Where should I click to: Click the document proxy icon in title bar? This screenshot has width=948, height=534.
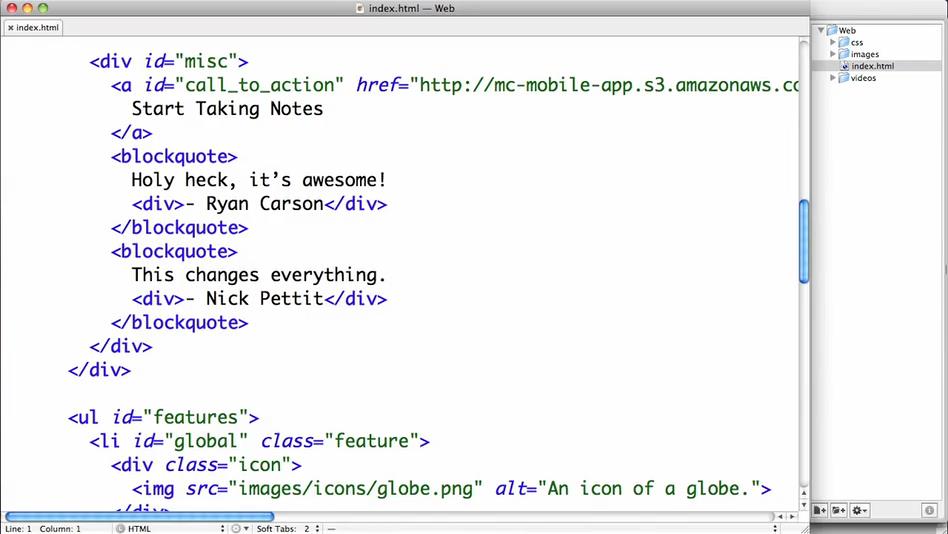pyautogui.click(x=360, y=8)
